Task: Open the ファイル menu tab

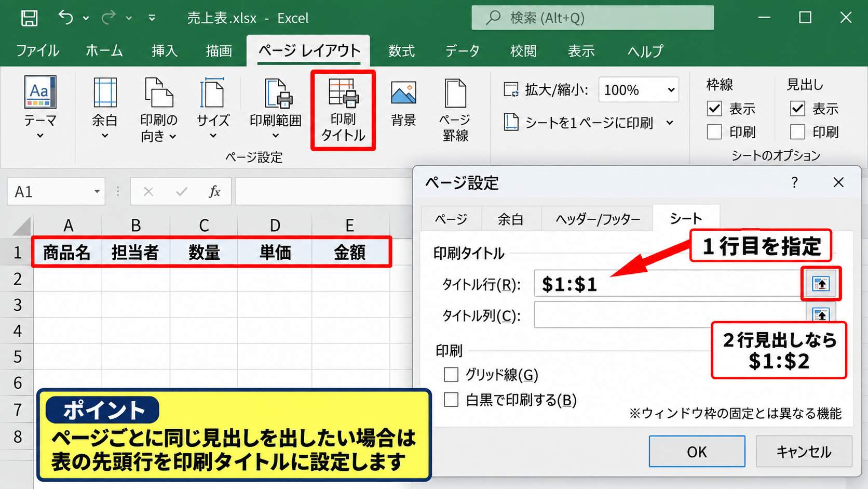Action: point(37,51)
